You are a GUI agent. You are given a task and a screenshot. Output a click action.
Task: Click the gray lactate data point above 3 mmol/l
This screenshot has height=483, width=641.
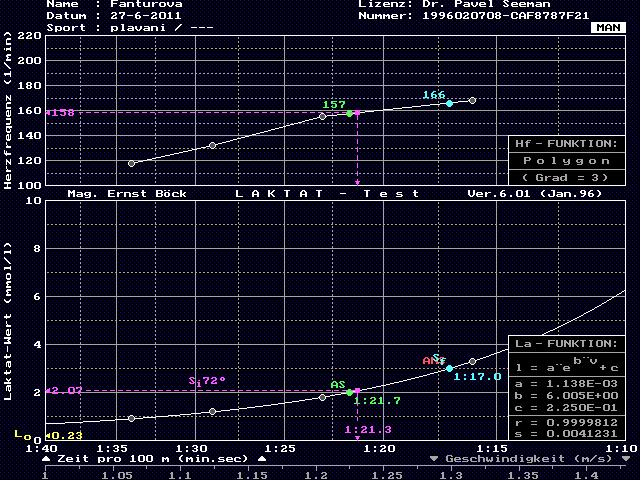473,361
